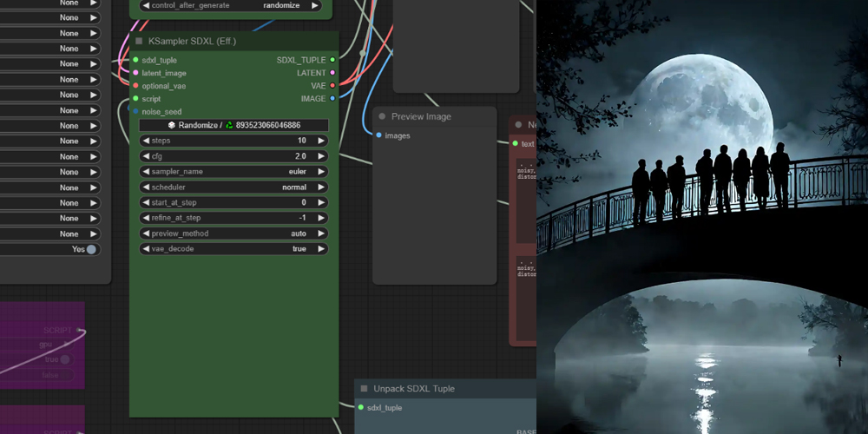Increase steps with the right arrow
This screenshot has height=434, width=868.
pos(321,141)
